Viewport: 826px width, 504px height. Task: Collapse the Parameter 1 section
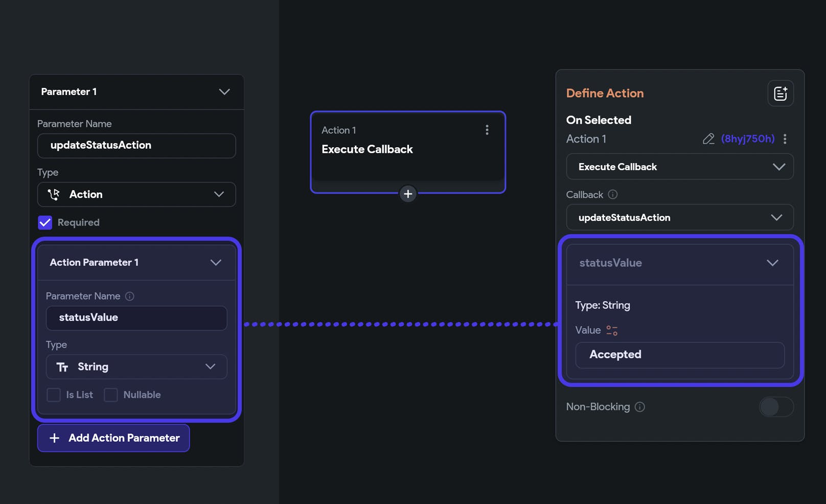click(224, 92)
